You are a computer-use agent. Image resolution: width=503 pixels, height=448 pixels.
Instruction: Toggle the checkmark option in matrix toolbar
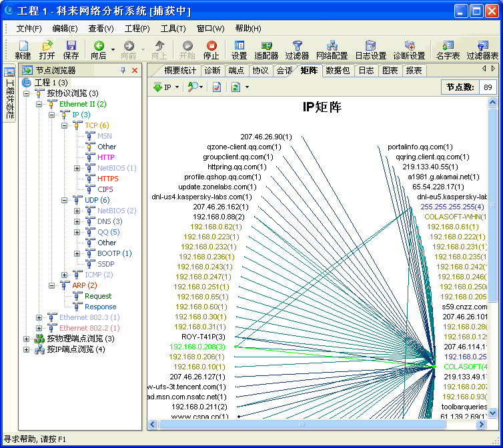[x=217, y=87]
